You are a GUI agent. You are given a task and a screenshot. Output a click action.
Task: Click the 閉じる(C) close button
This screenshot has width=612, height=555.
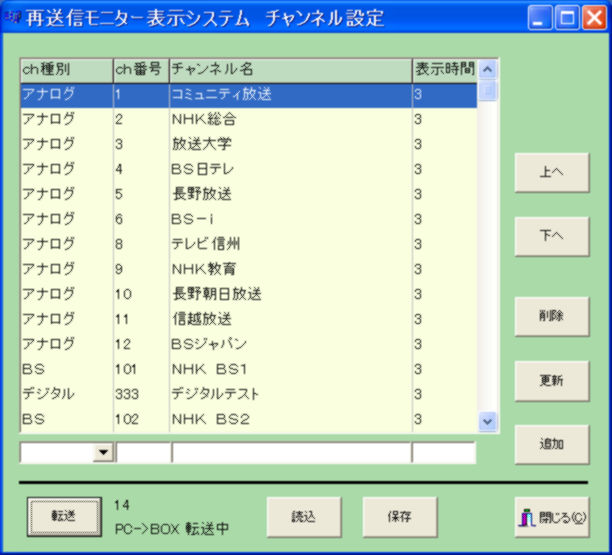[x=552, y=517]
